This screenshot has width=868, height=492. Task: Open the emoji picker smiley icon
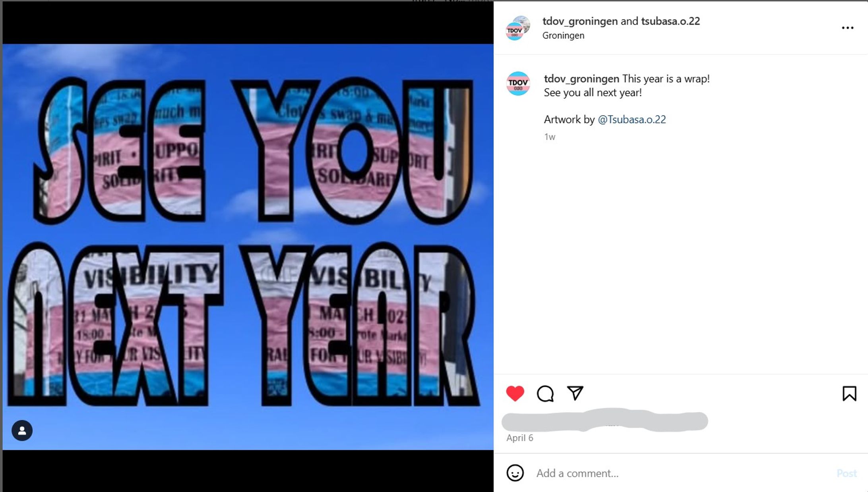click(515, 473)
